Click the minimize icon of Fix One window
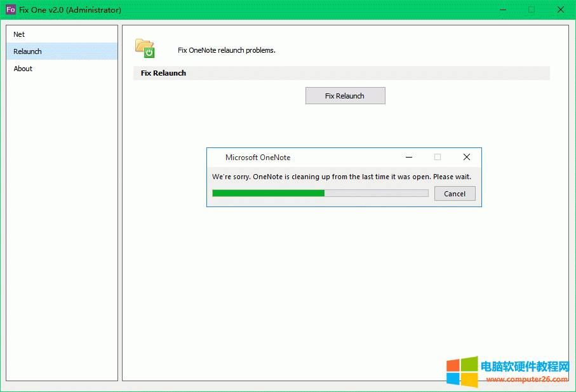This screenshot has height=392, width=576. point(502,10)
